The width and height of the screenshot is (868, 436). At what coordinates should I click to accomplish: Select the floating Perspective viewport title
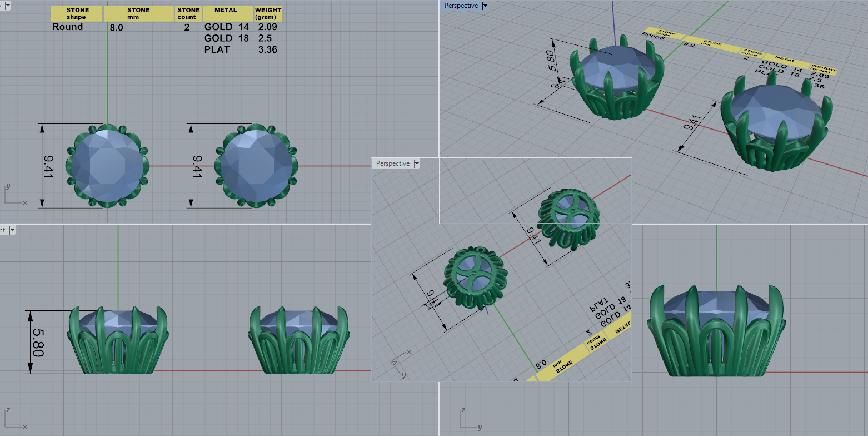393,163
